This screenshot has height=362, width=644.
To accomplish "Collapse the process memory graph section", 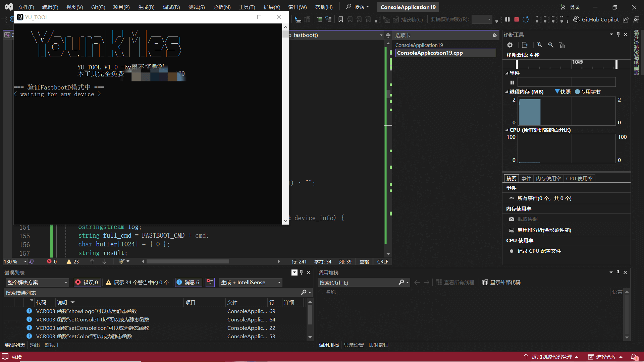I will pos(506,92).
